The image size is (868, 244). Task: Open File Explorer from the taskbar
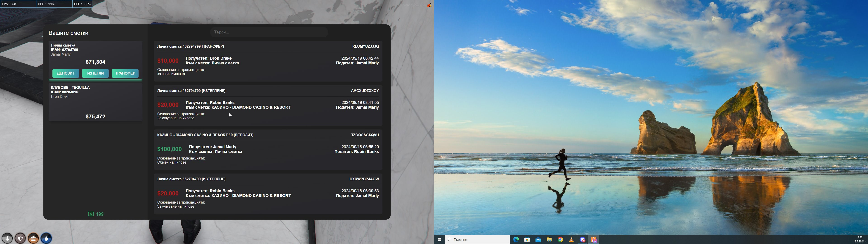(549, 240)
